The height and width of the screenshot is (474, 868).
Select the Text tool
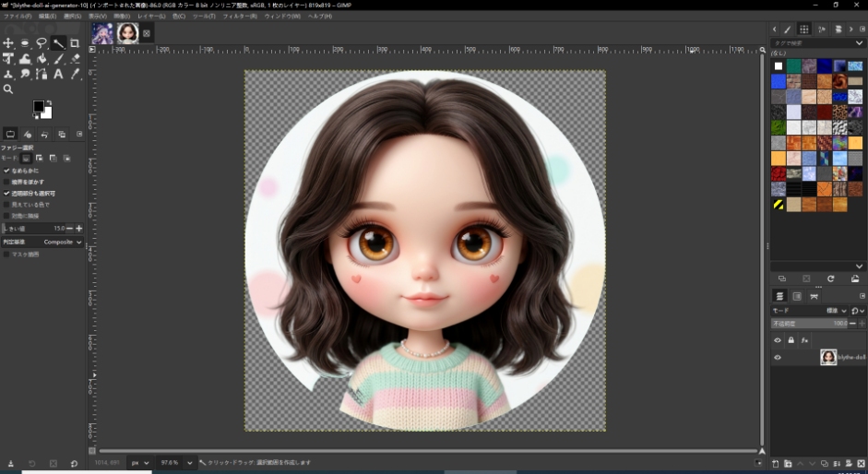[x=58, y=74]
